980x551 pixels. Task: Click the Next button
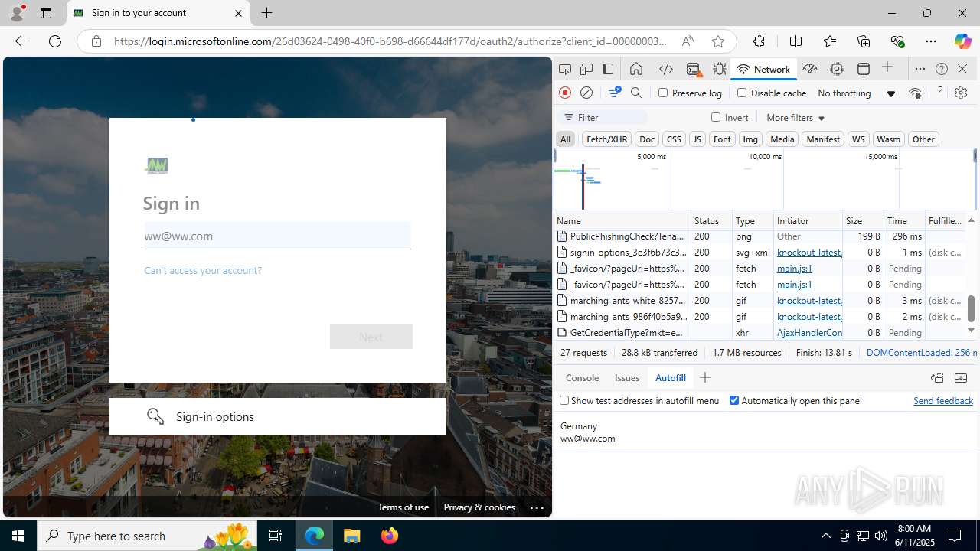pyautogui.click(x=371, y=337)
